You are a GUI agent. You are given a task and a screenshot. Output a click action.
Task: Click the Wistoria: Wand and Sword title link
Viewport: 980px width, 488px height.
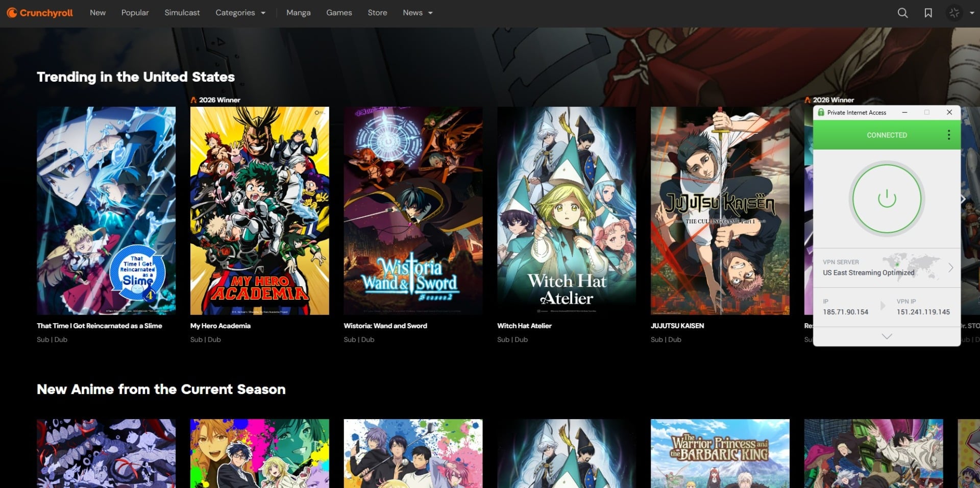385,326
